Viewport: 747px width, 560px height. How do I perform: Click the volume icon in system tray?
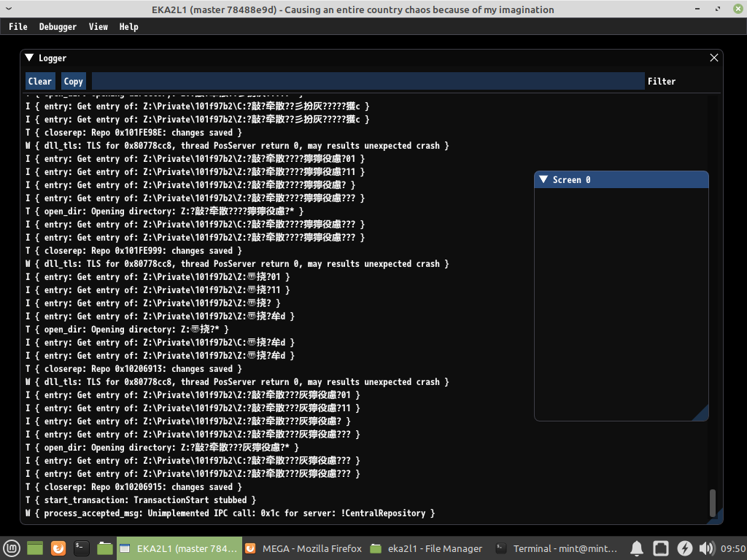click(x=706, y=548)
